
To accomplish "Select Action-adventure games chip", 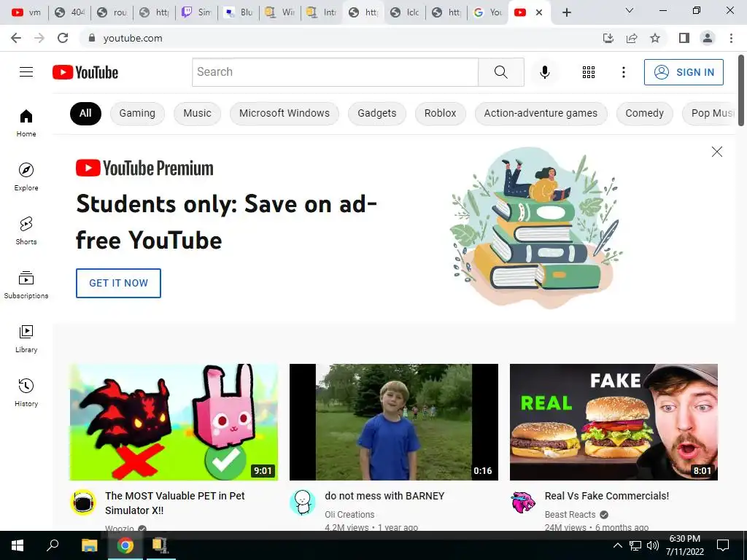I will coord(541,113).
